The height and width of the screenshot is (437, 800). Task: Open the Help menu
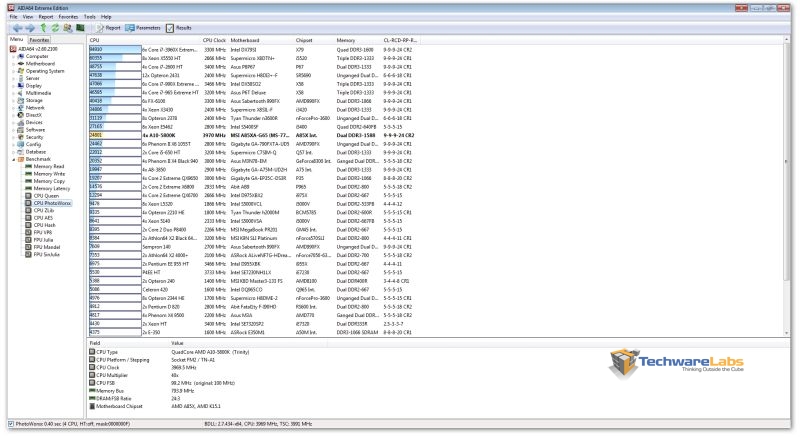(106, 17)
